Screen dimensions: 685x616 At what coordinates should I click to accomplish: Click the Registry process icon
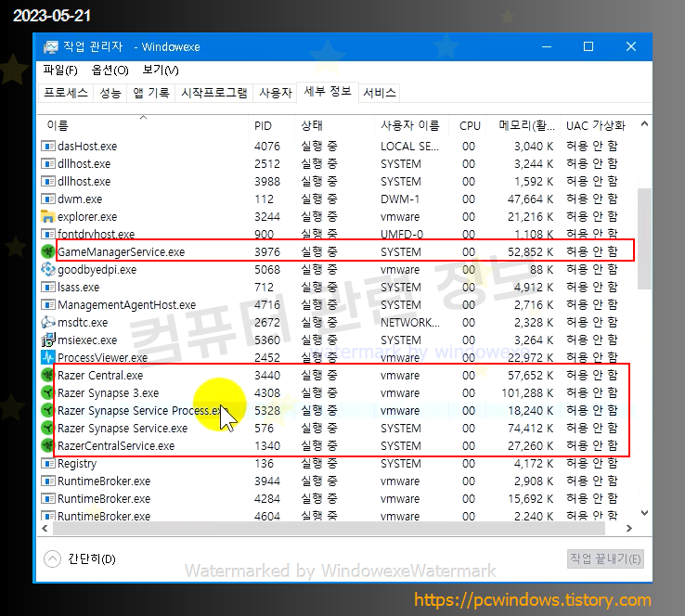[47, 463]
